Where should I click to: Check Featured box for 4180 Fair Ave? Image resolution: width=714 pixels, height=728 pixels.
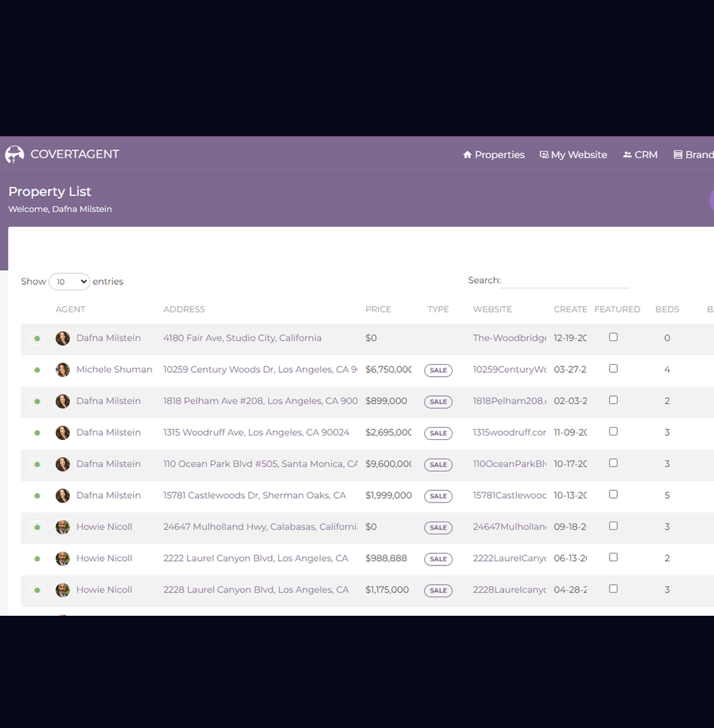coord(613,337)
